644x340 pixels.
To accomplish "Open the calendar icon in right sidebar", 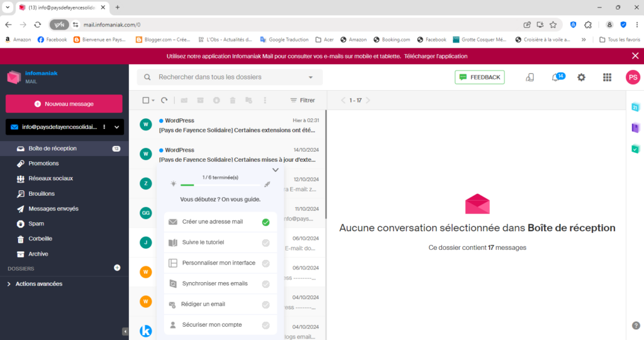I will (x=635, y=107).
